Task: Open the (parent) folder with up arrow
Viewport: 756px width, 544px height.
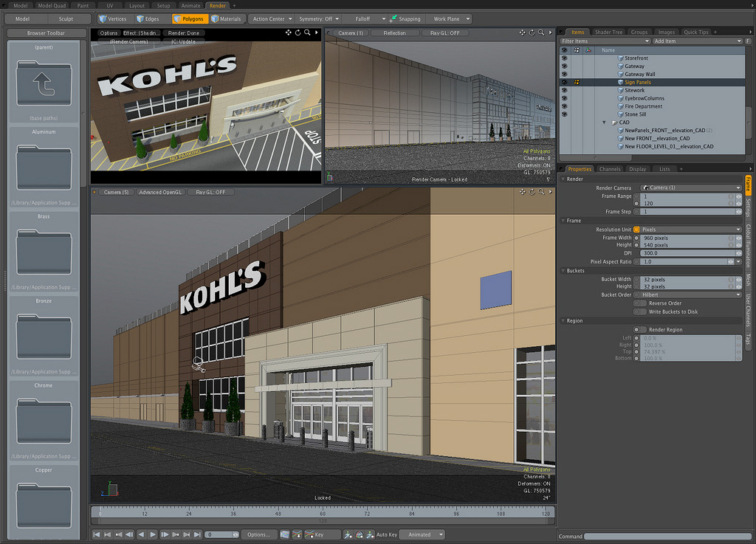Action: (x=44, y=83)
